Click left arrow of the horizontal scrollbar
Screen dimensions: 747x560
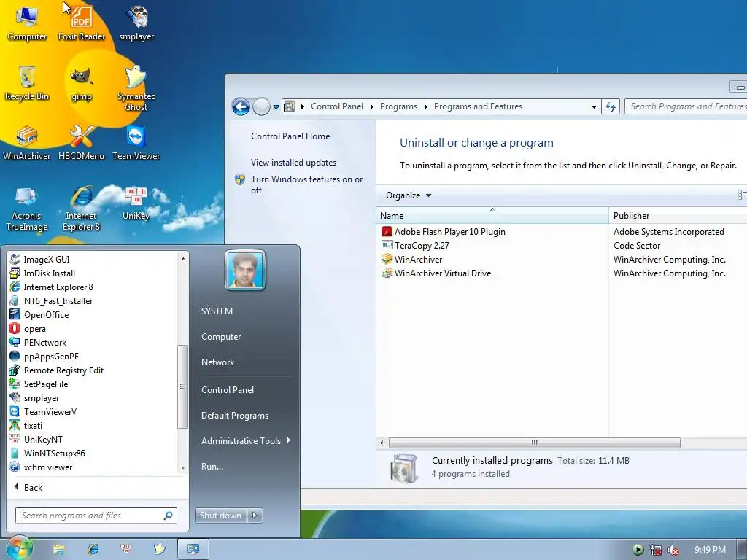coord(381,443)
